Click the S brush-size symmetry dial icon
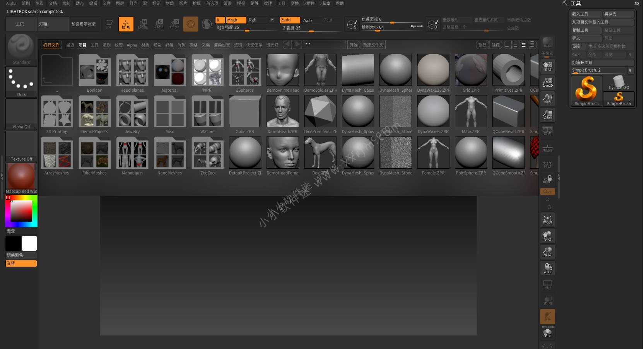Image resolution: width=644 pixels, height=349 pixels. click(352, 25)
